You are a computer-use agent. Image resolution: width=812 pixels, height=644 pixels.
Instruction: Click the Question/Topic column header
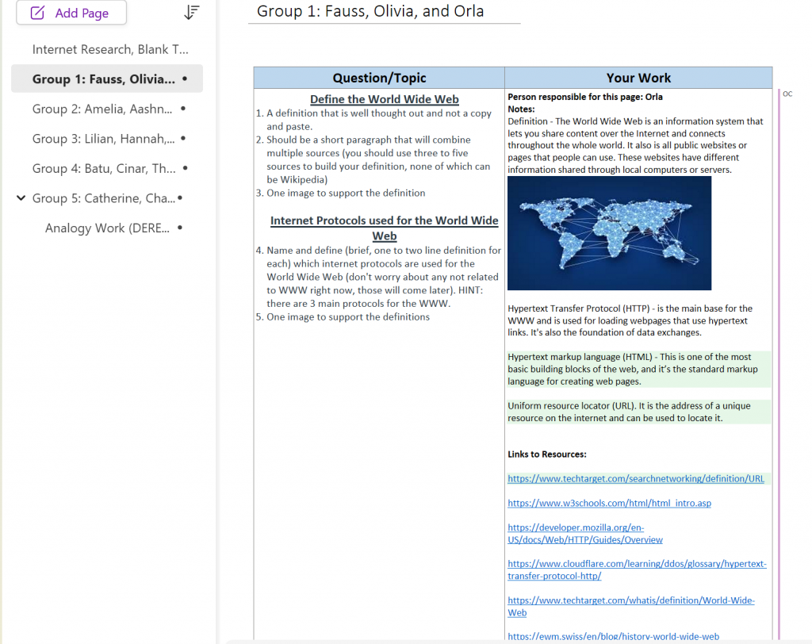tap(379, 78)
